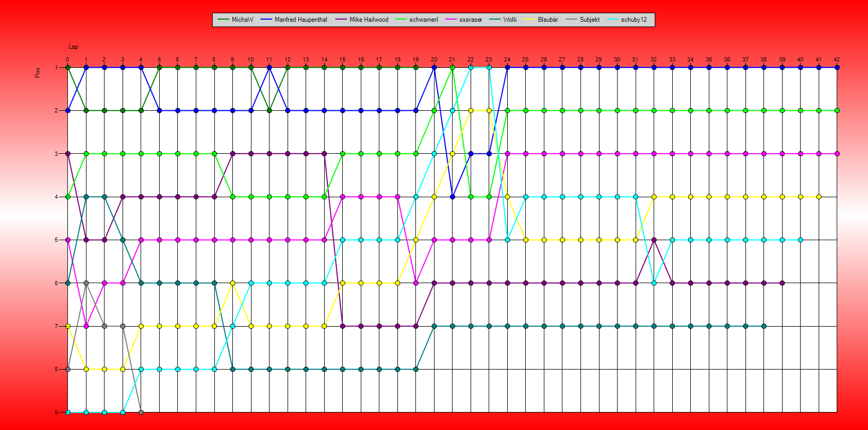Select teal marker at lap 38, position 7
The height and width of the screenshot is (430, 868).
click(763, 326)
